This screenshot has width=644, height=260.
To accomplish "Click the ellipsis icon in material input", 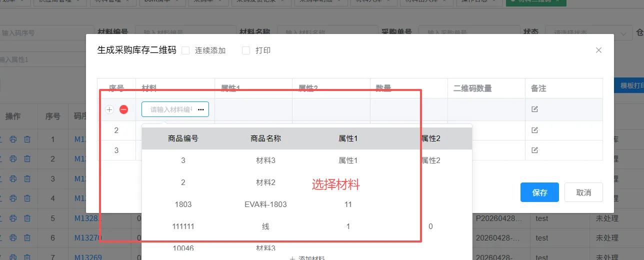I will [200, 109].
